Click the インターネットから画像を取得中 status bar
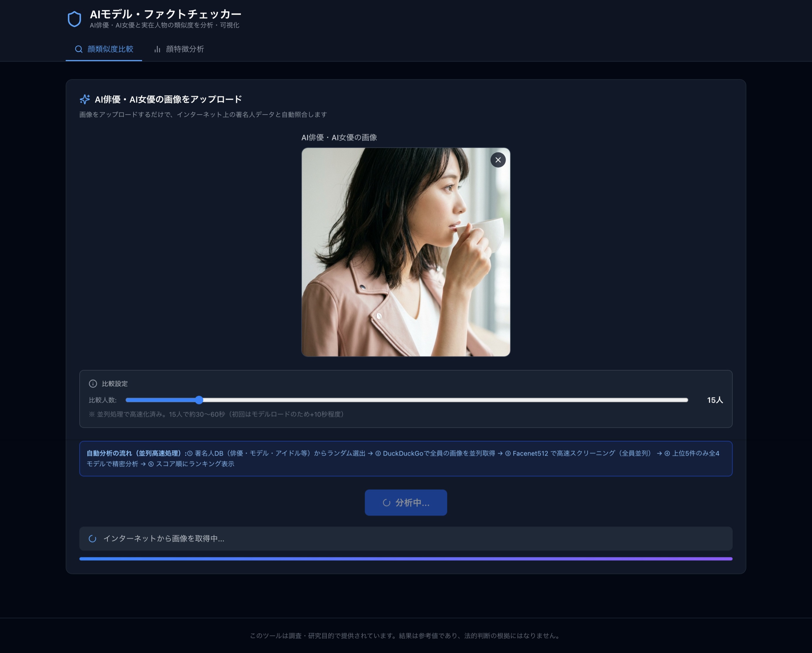Image resolution: width=812 pixels, height=653 pixels. point(406,539)
